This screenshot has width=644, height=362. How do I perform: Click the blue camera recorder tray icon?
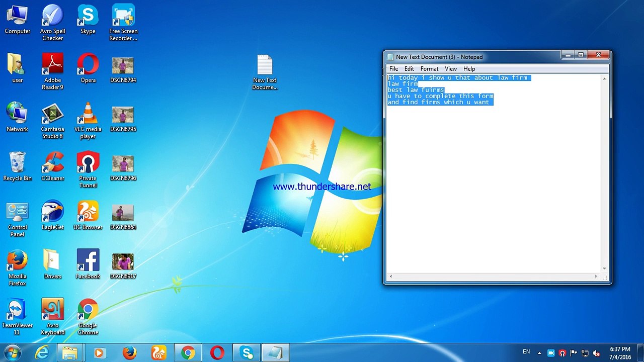click(551, 353)
